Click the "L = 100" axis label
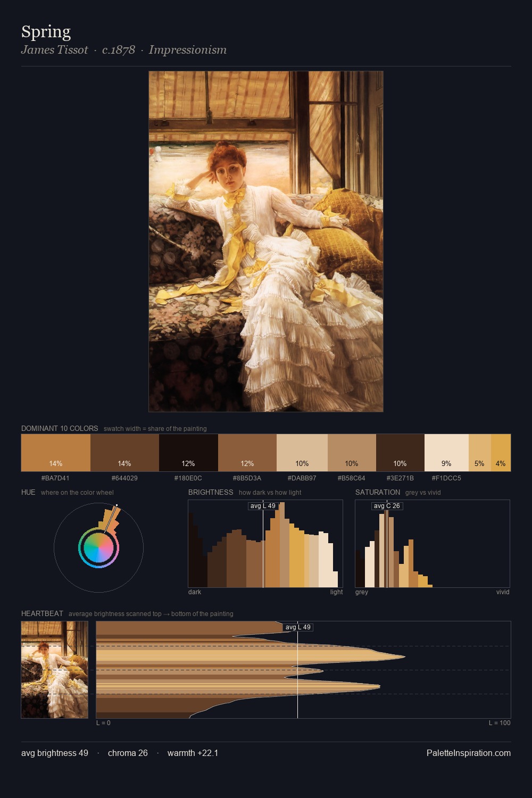532x798 pixels. (x=500, y=723)
